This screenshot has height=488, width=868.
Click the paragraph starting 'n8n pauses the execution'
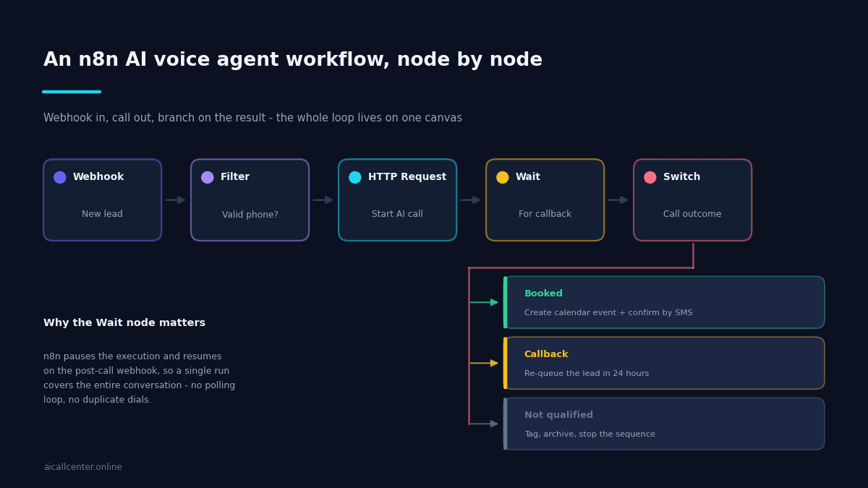pyautogui.click(x=139, y=378)
